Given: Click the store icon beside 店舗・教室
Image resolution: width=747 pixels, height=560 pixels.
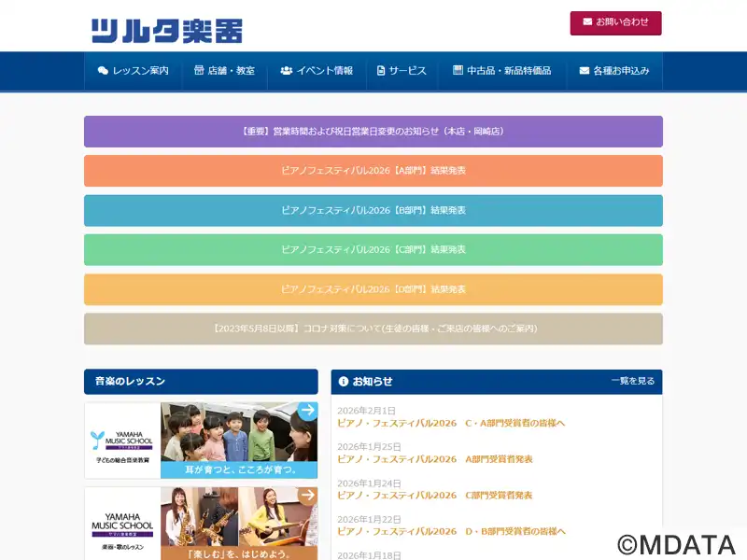Looking at the screenshot, I should tap(199, 70).
